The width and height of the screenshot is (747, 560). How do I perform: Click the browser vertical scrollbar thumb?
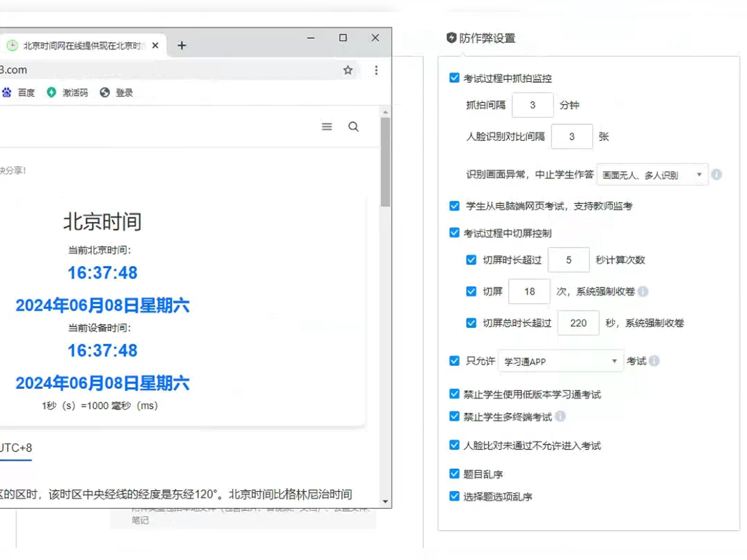(385, 162)
